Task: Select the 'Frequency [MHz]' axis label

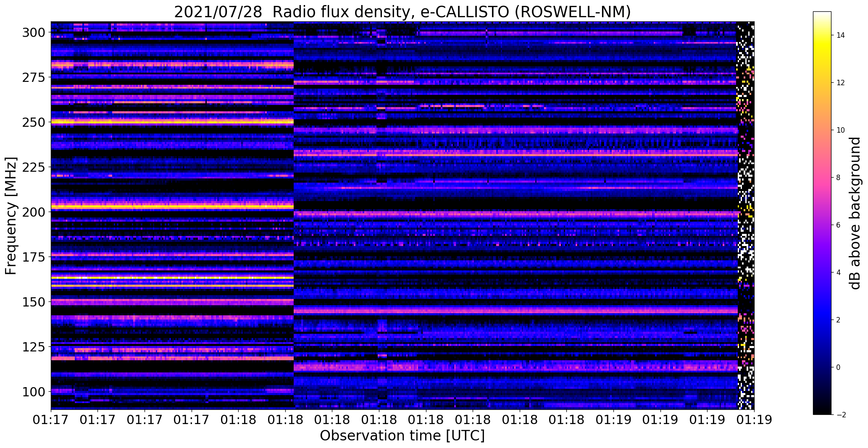Action: point(11,216)
